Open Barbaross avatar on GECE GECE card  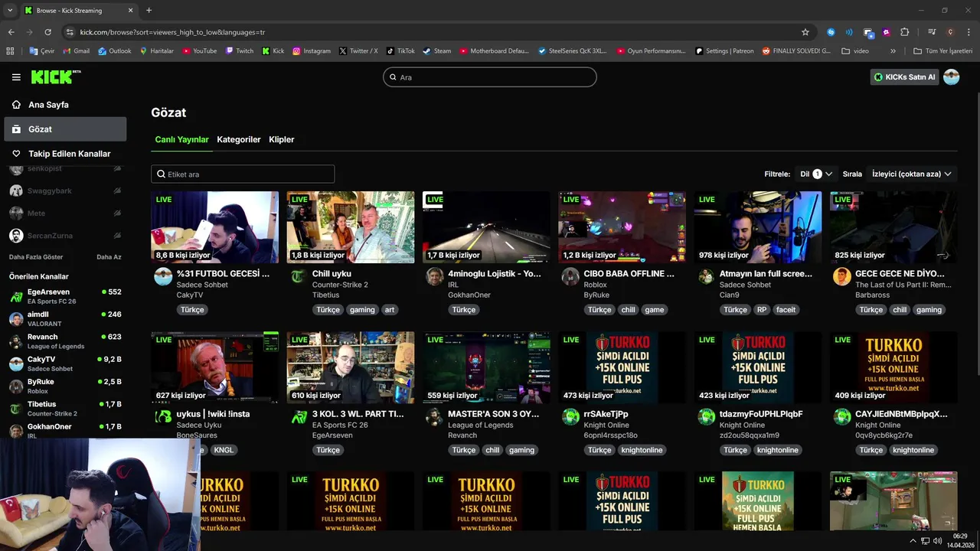[841, 276]
